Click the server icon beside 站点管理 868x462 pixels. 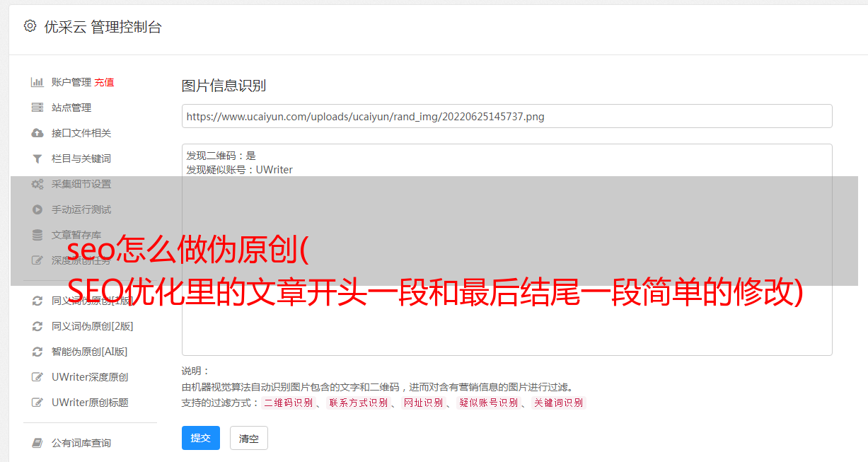click(37, 108)
